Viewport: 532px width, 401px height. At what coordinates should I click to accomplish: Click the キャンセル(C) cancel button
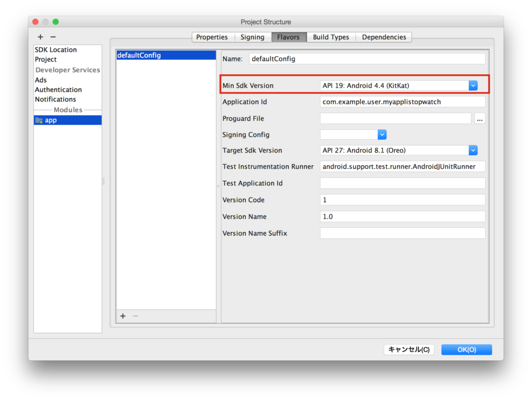(x=409, y=350)
